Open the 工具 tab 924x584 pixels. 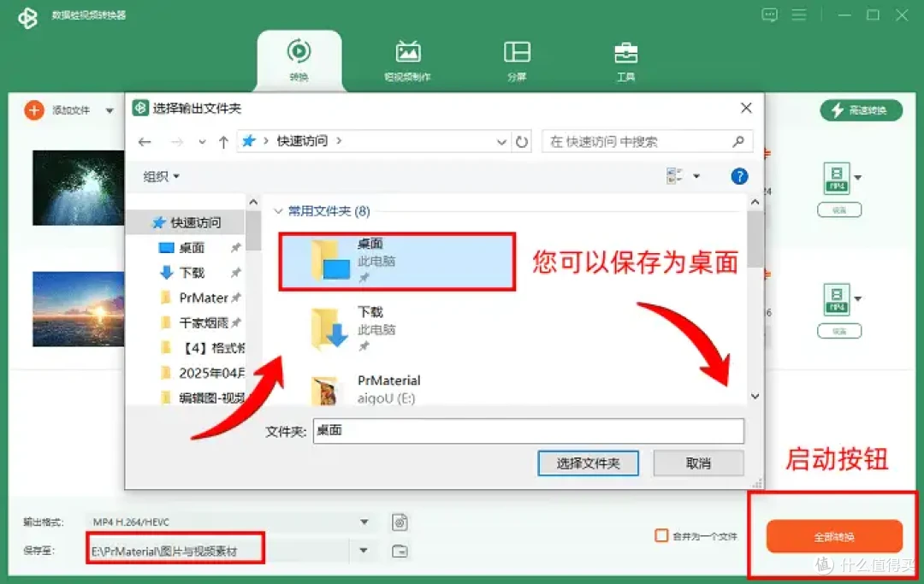(x=625, y=61)
